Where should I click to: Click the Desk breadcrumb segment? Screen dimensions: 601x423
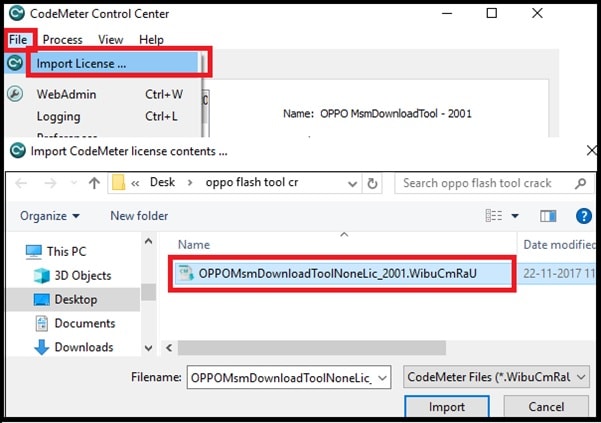point(163,182)
